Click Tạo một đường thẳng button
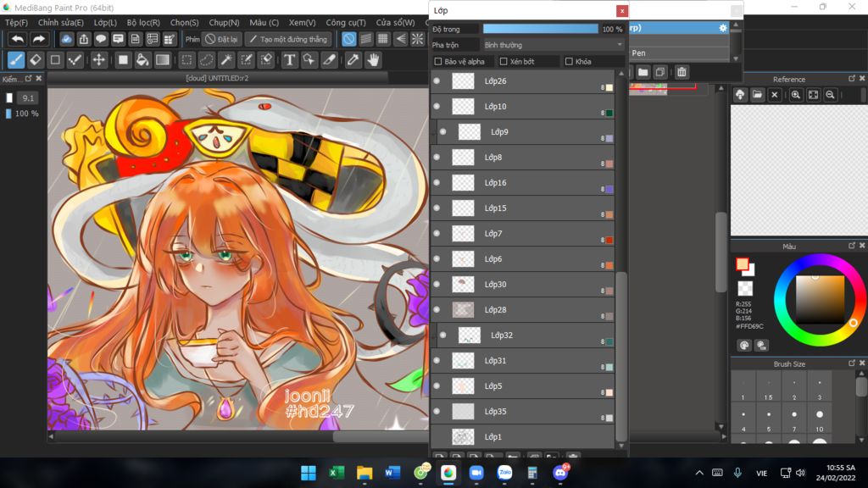 point(288,39)
